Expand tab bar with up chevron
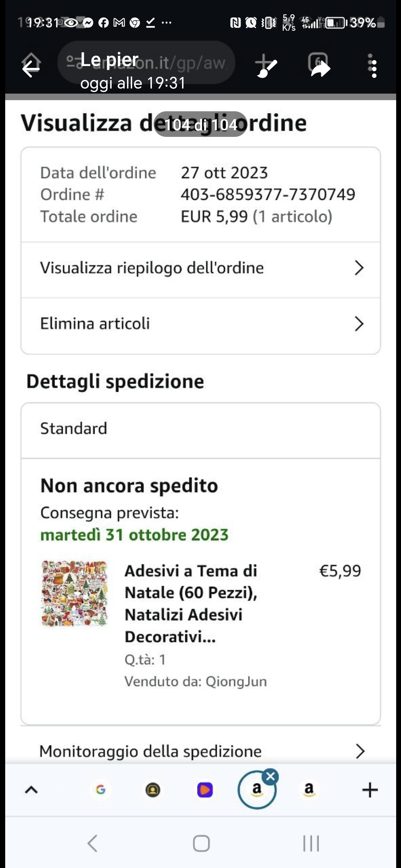Viewport: 401px width, 868px height. (31, 790)
